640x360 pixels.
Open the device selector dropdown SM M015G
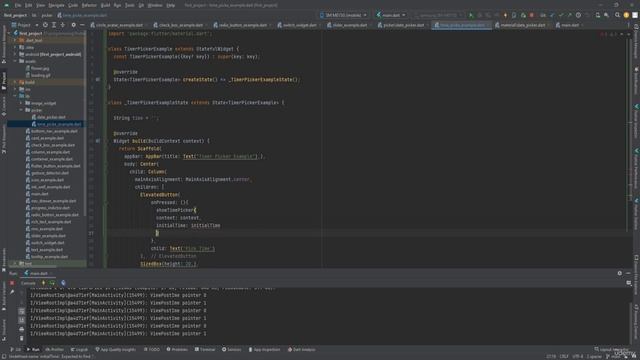pyautogui.click(x=343, y=15)
